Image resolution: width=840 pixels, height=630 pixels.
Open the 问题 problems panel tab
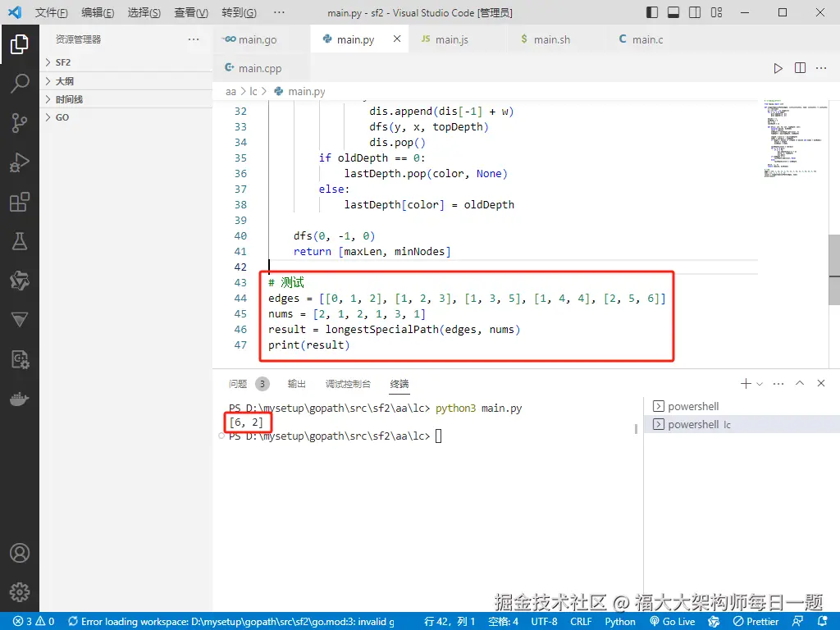coord(238,384)
